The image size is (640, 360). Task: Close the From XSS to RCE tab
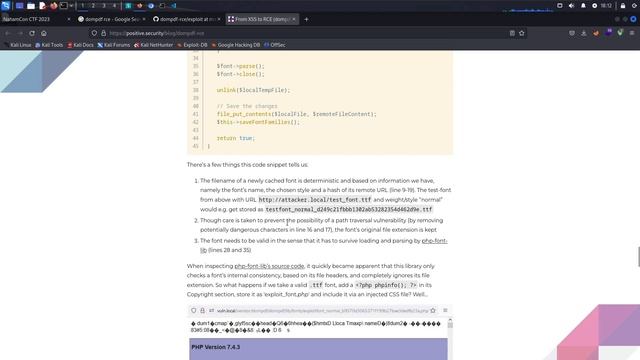click(x=294, y=19)
